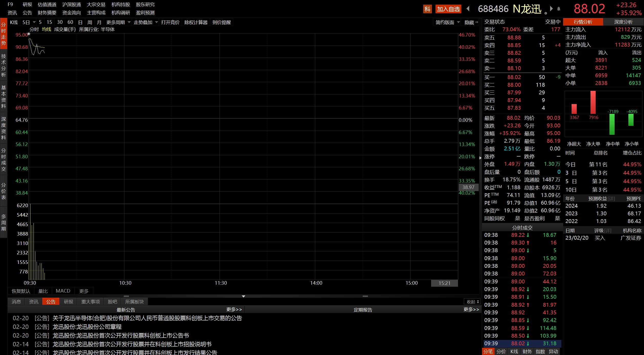Open the 5日 period dropdown arrow
The width and height of the screenshot is (644, 355).
pos(34,23)
